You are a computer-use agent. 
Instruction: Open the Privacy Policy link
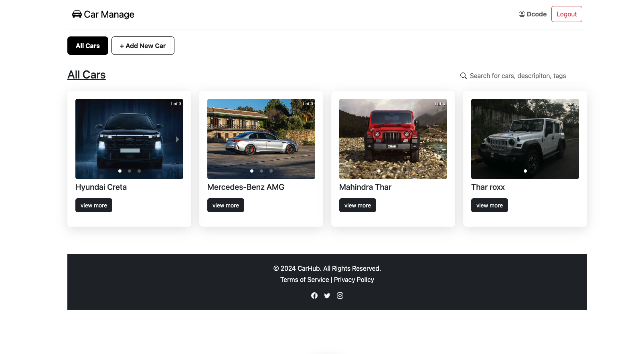354,280
